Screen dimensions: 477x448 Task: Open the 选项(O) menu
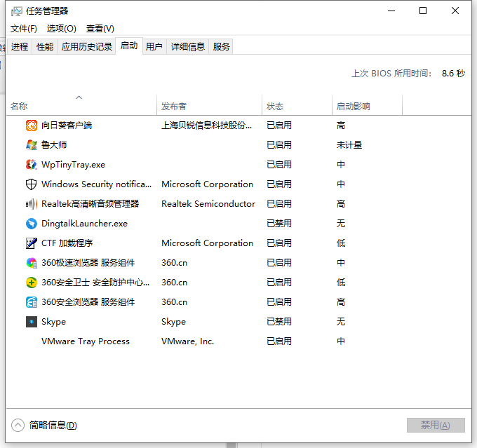point(61,29)
